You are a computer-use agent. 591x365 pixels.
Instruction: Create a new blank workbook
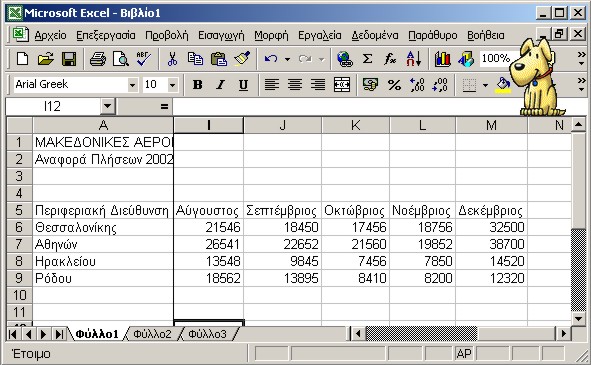pyautogui.click(x=22, y=59)
